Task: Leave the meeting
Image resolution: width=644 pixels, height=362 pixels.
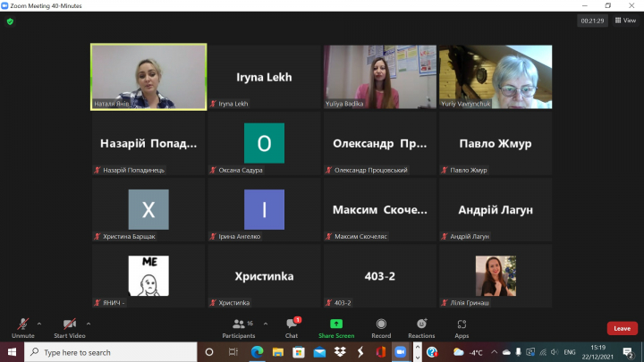Action: point(622,328)
